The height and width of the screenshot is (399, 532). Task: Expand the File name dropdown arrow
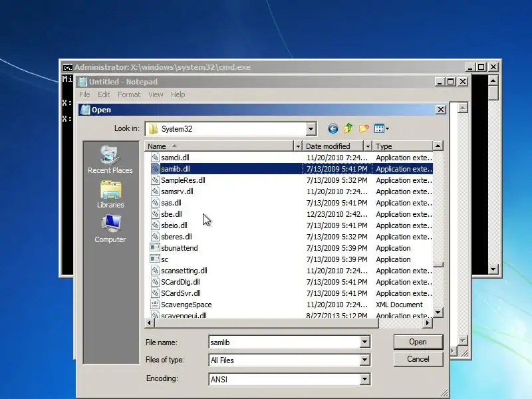click(364, 342)
